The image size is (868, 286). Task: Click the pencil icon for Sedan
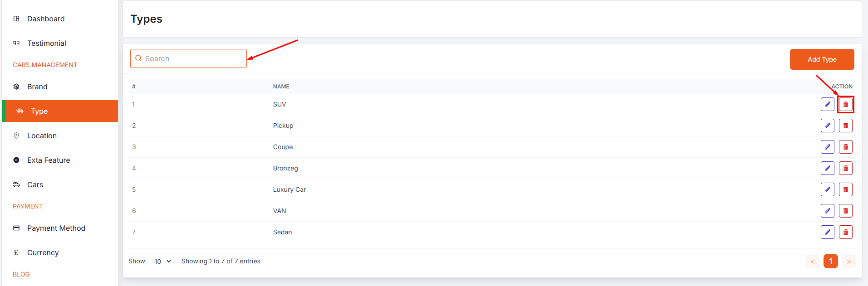(x=827, y=232)
